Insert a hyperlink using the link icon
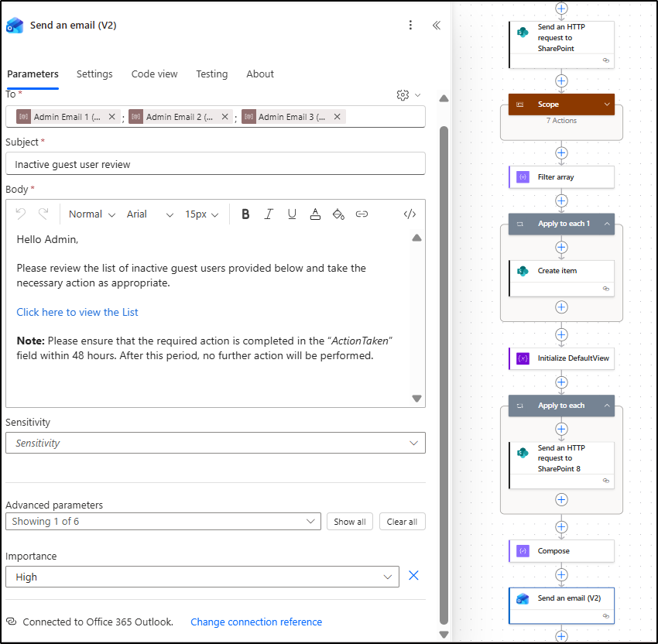The width and height of the screenshot is (658, 644). (x=362, y=214)
